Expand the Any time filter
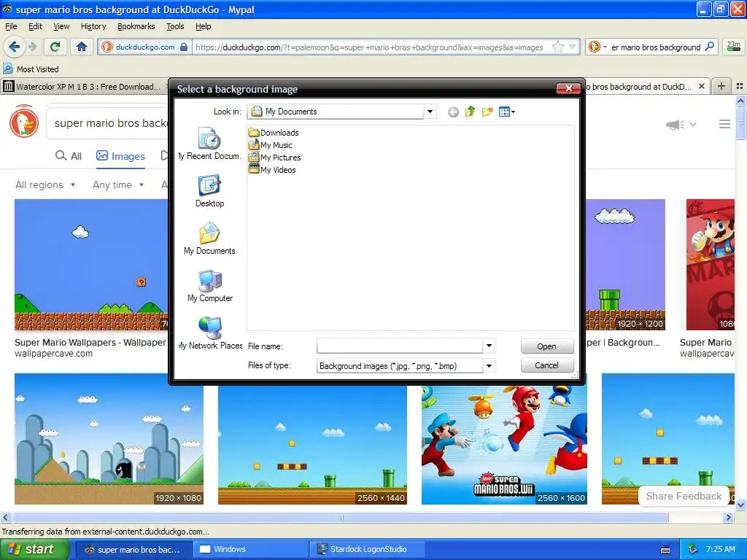Image resolution: width=747 pixels, height=560 pixels. (118, 184)
